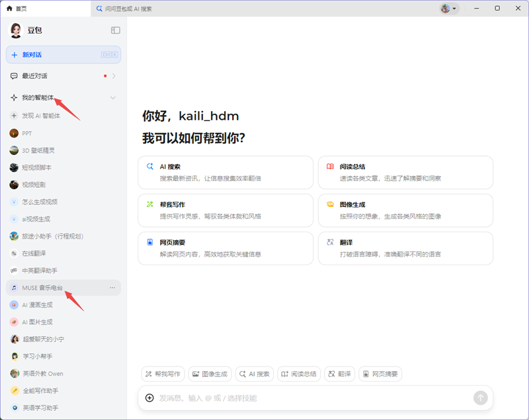Open the 图像生成 feature card
The width and height of the screenshot is (529, 420).
click(405, 210)
